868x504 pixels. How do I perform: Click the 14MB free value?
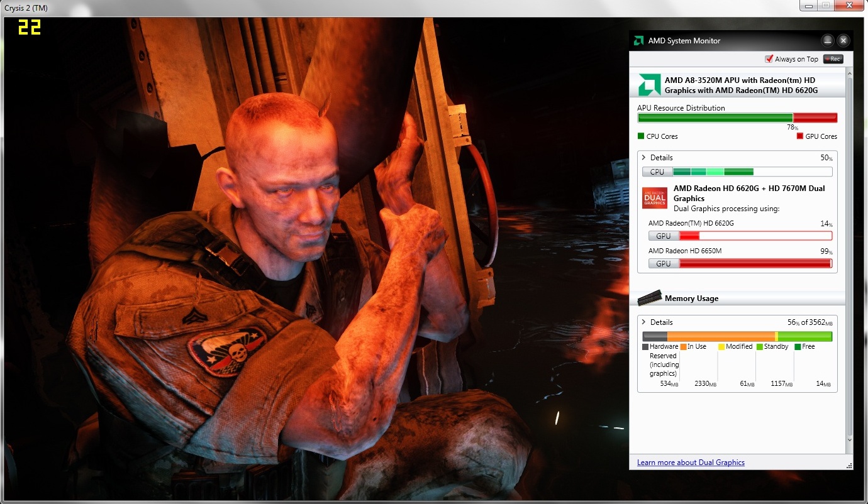click(823, 383)
